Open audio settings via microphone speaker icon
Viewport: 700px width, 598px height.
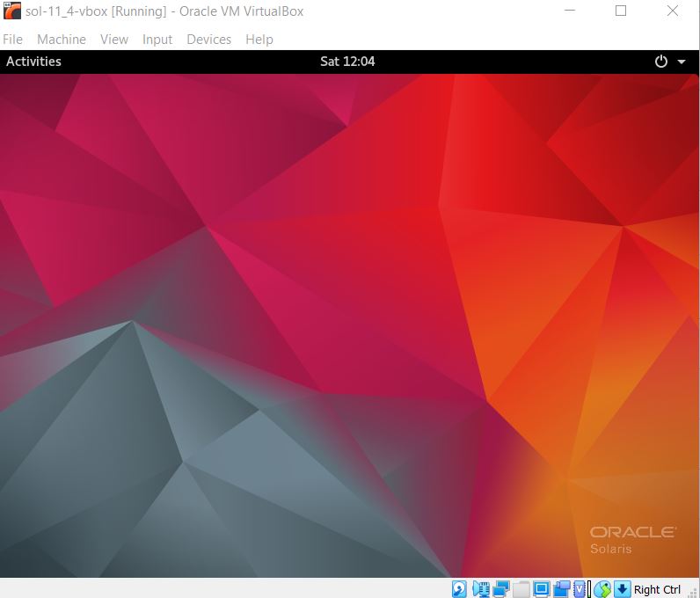point(481,589)
